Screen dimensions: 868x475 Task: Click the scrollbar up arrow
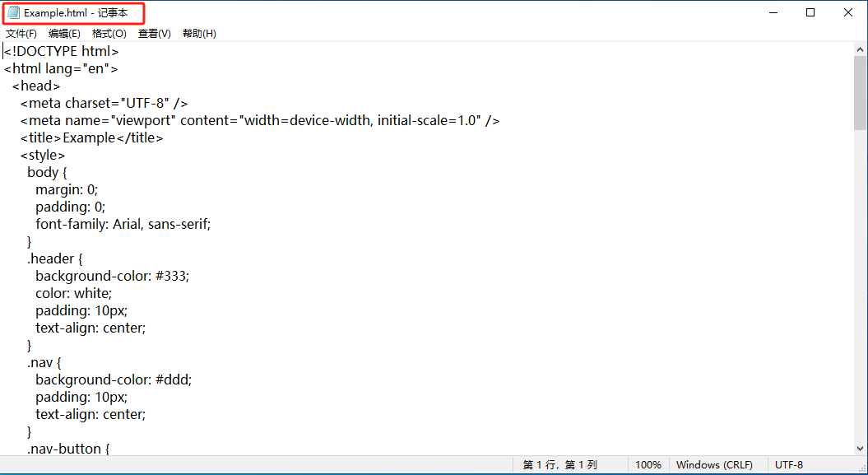coord(860,49)
